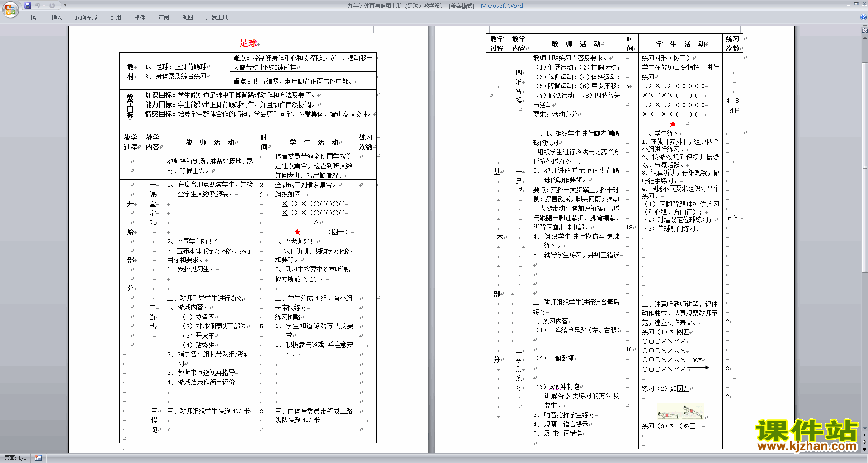Click the push-up illustration image
This screenshot has width=868, height=463.
(x=681, y=412)
